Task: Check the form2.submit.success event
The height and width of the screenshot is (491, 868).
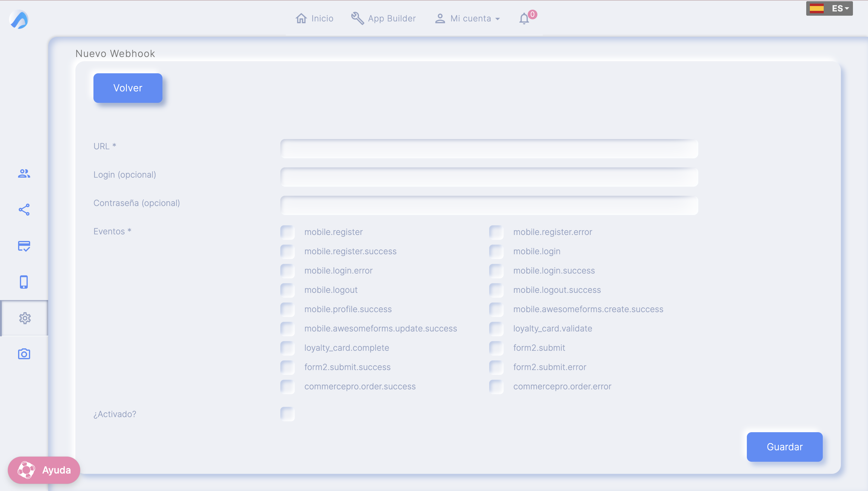Action: click(288, 367)
